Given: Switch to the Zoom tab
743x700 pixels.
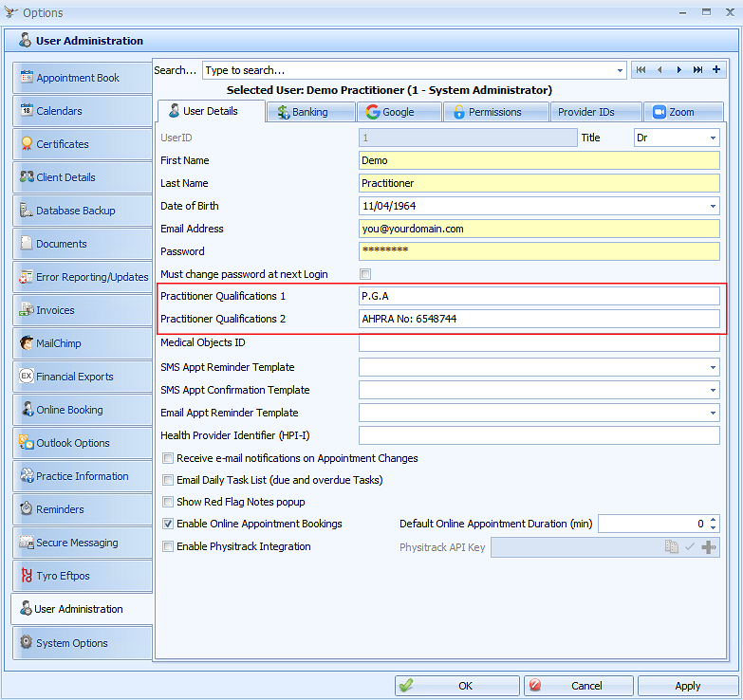Looking at the screenshot, I should point(684,112).
